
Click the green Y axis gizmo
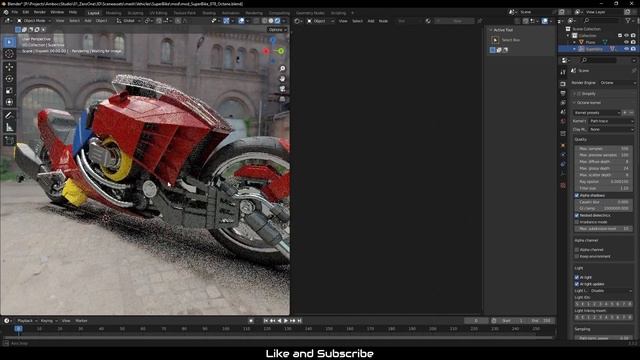(x=281, y=51)
